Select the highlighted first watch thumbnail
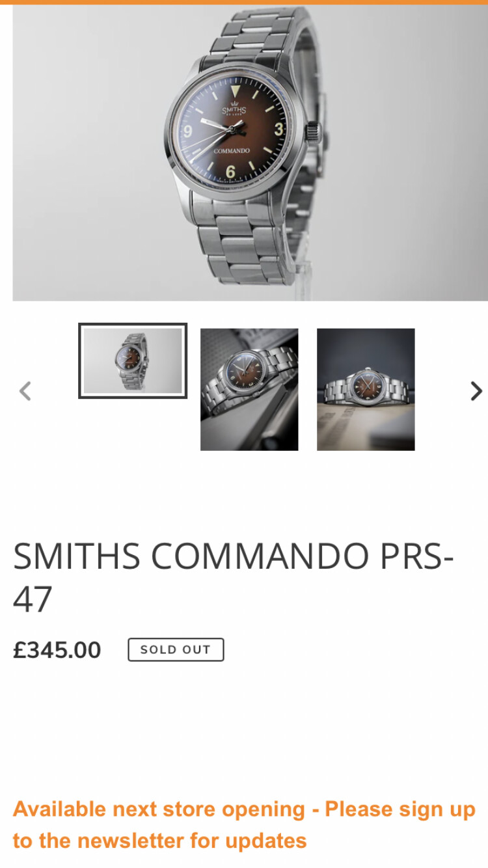This screenshot has width=488, height=868. [133, 360]
